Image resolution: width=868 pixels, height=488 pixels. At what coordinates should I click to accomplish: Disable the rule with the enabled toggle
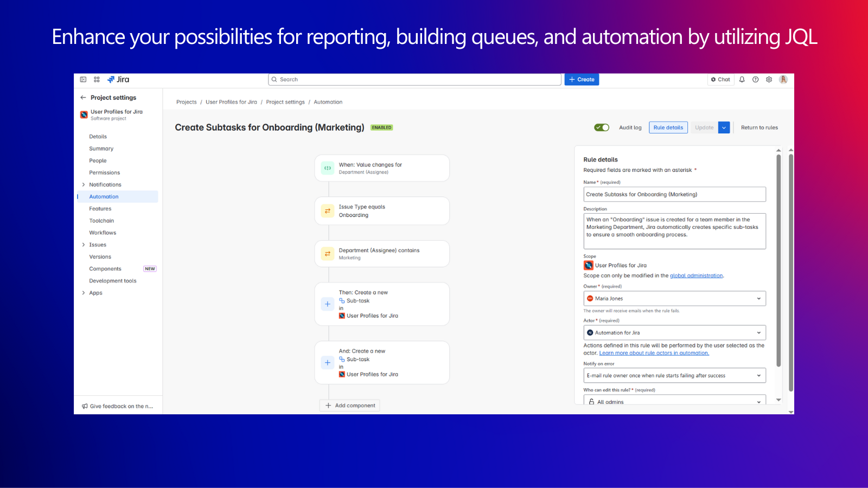(x=602, y=127)
